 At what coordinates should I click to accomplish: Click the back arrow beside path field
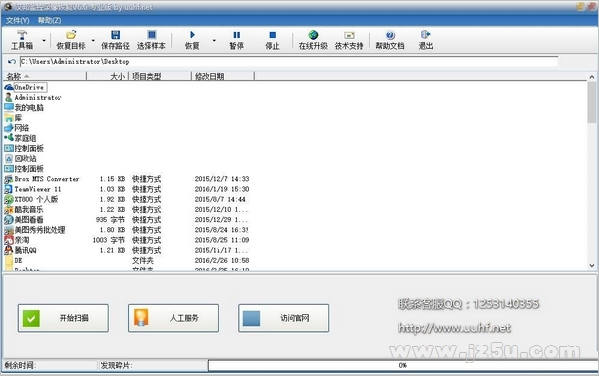tap(11, 62)
